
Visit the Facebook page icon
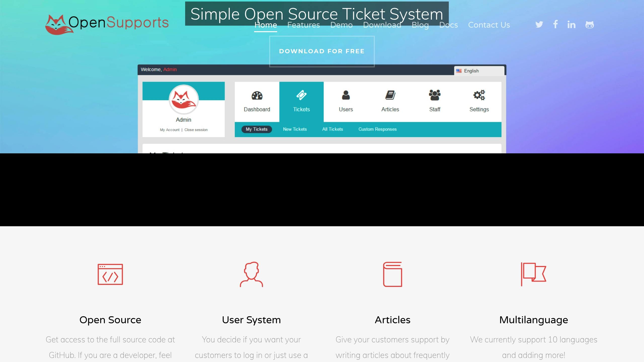[x=555, y=24]
